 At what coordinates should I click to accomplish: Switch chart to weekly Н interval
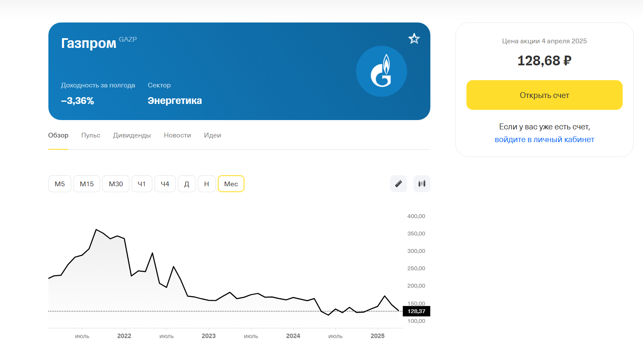(207, 184)
